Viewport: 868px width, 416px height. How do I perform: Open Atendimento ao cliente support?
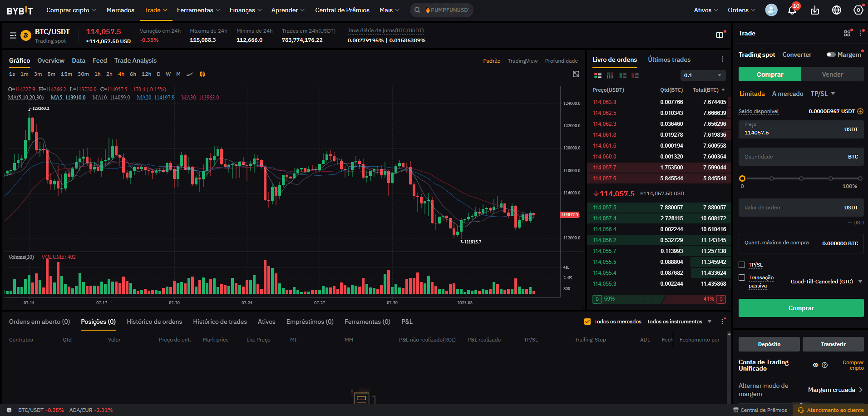(831, 410)
